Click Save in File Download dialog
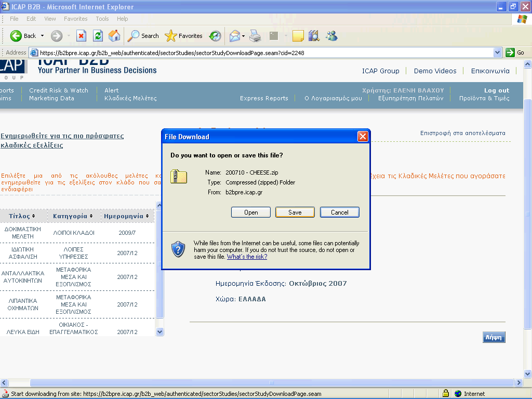 coord(295,212)
